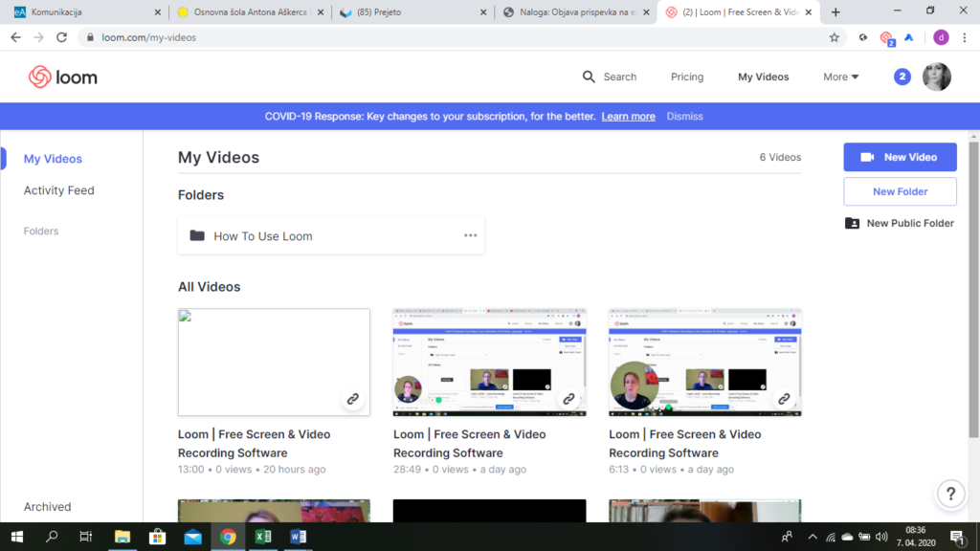980x551 pixels.
Task: Close the Komunikacija tab
Action: (x=157, y=11)
